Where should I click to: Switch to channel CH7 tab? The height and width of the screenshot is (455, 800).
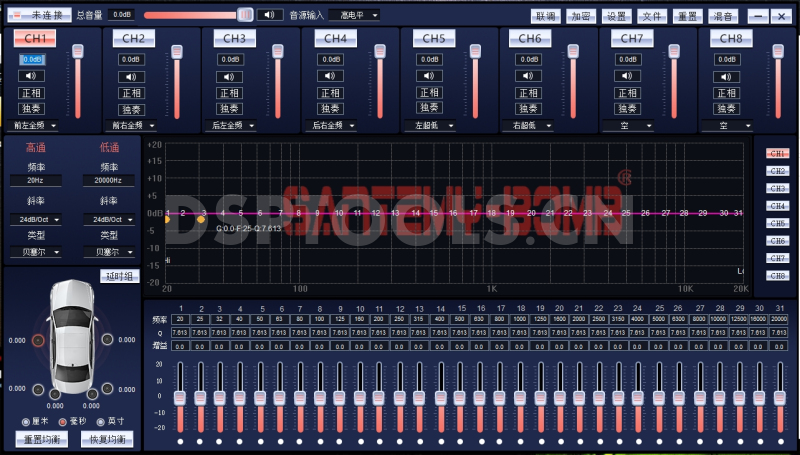pyautogui.click(x=632, y=38)
